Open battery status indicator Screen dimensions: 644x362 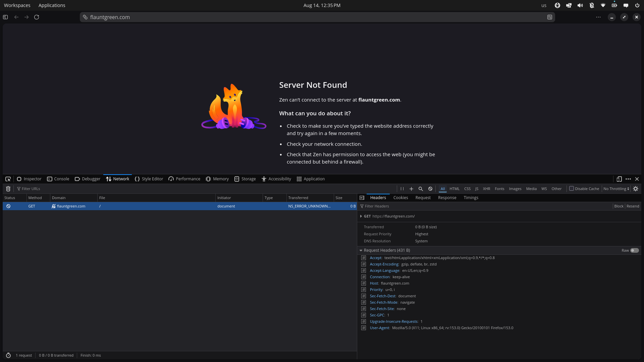pyautogui.click(x=614, y=5)
